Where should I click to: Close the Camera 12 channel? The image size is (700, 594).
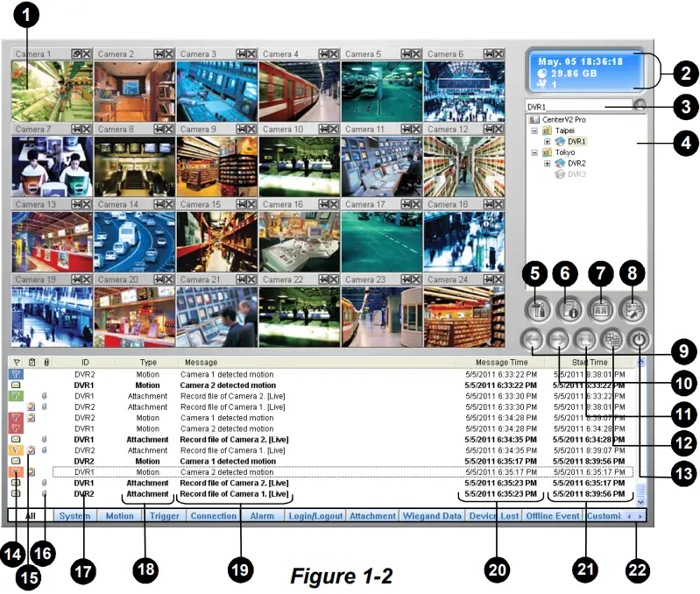tap(499, 129)
